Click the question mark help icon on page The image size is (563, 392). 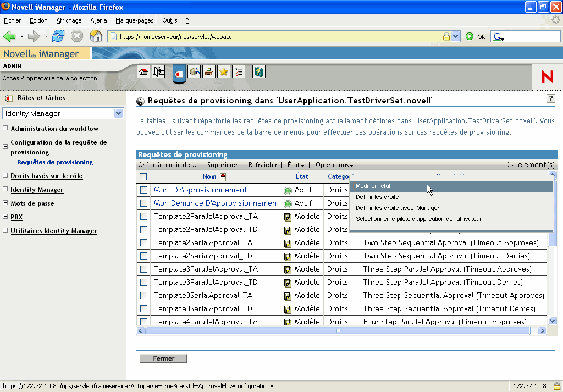tap(551, 98)
